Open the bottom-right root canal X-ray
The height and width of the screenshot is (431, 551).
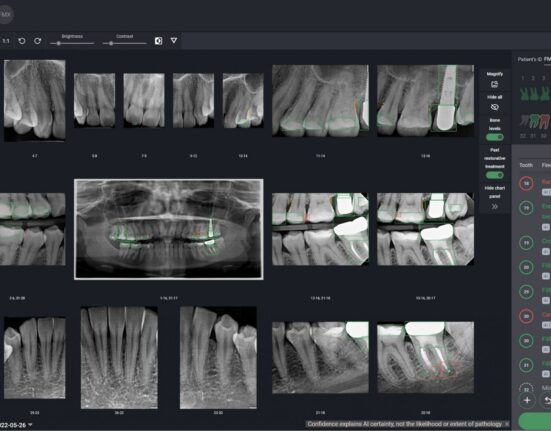pos(425,357)
